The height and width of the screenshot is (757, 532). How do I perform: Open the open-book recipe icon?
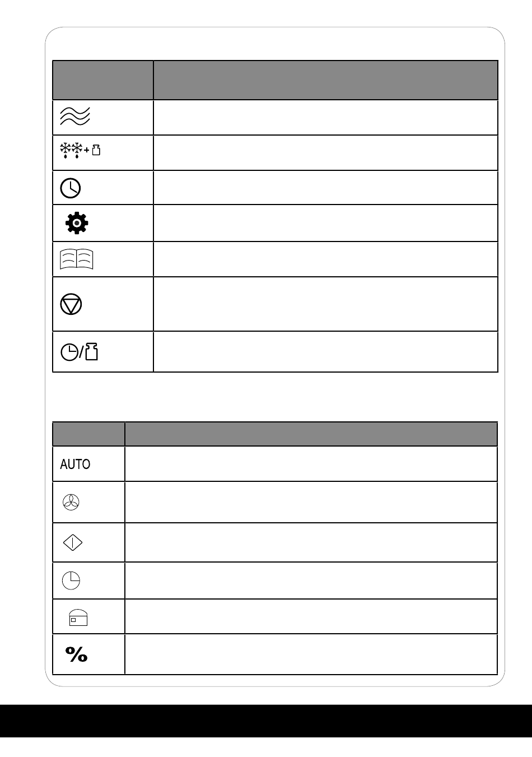pos(77,260)
